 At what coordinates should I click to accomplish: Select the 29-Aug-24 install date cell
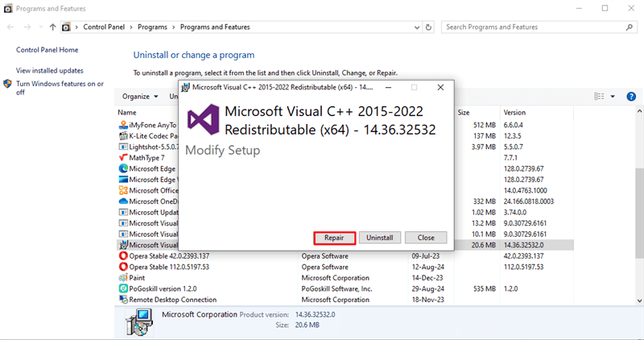428,288
